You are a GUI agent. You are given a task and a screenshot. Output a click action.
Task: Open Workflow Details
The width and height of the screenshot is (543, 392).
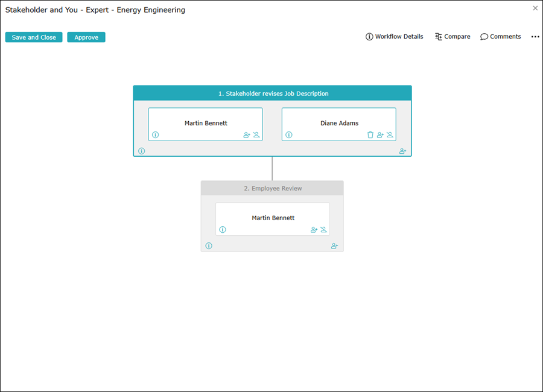(x=395, y=37)
